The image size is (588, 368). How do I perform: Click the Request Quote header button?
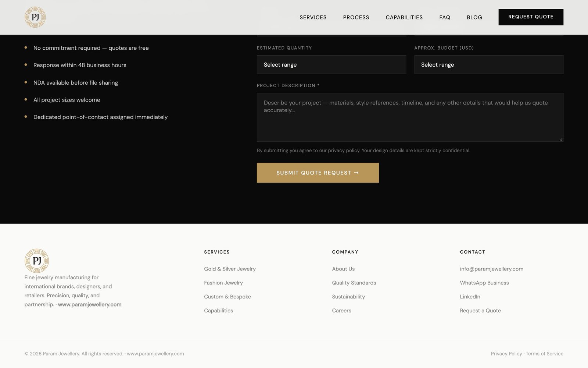point(531,17)
